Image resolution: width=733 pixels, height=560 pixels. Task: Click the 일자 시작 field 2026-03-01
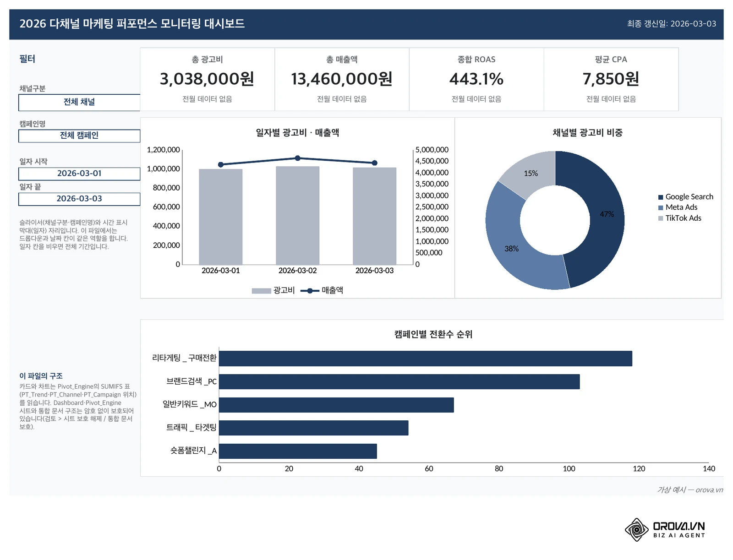coord(79,174)
